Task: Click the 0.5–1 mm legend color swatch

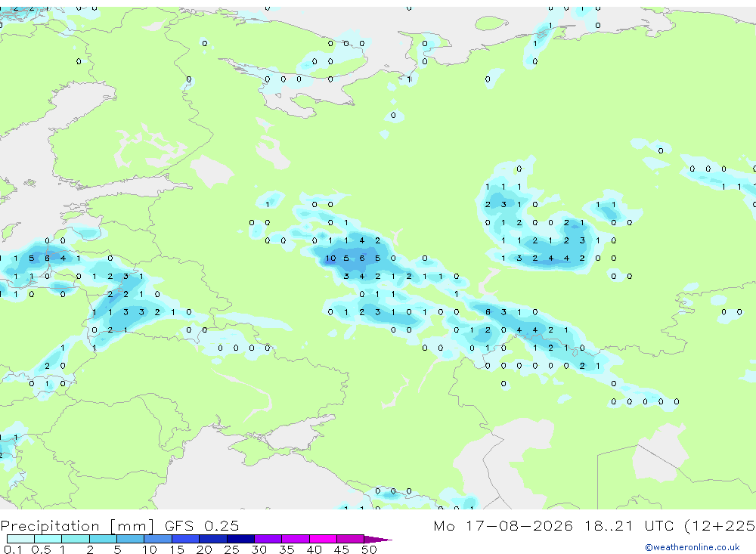Action: click(x=48, y=539)
